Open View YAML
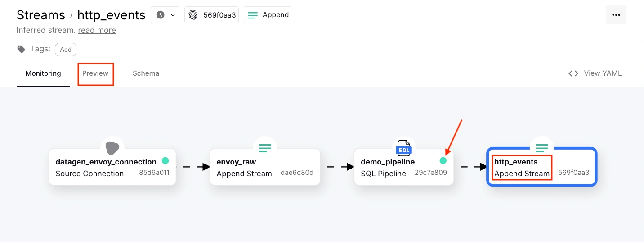 595,73
